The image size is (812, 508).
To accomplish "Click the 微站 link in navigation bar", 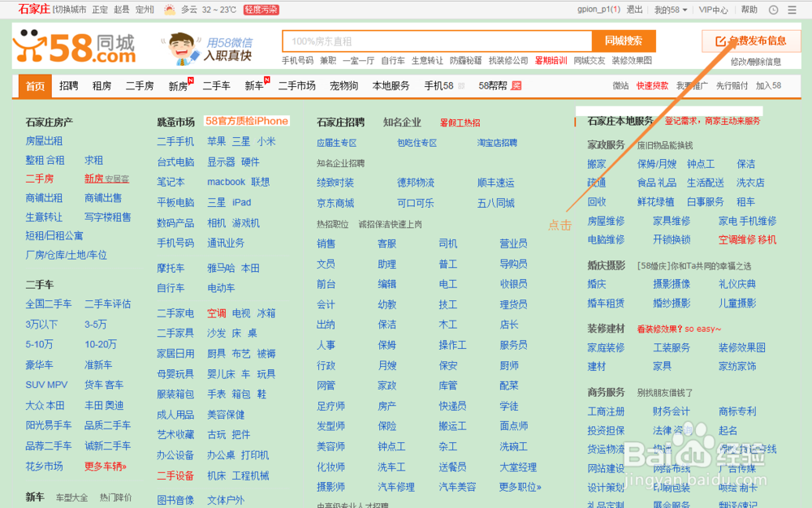I will (x=620, y=86).
